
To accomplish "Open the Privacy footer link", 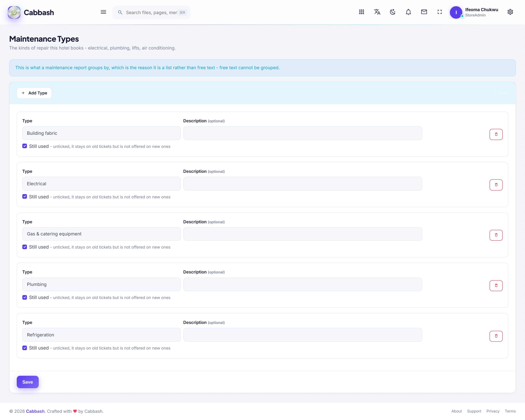I will click(x=493, y=411).
